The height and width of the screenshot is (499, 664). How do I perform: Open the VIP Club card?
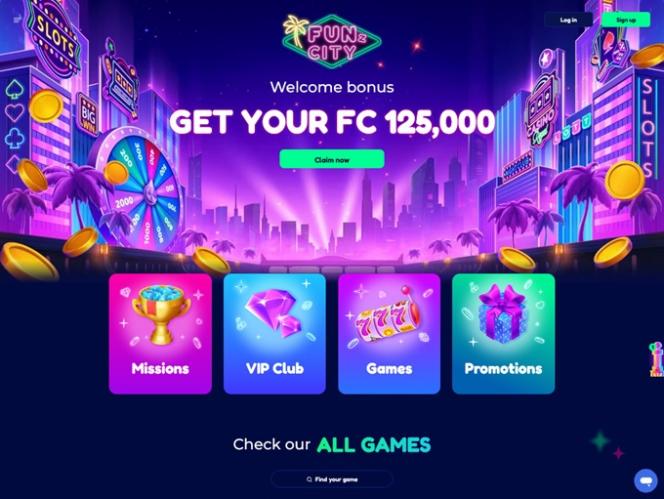(275, 334)
